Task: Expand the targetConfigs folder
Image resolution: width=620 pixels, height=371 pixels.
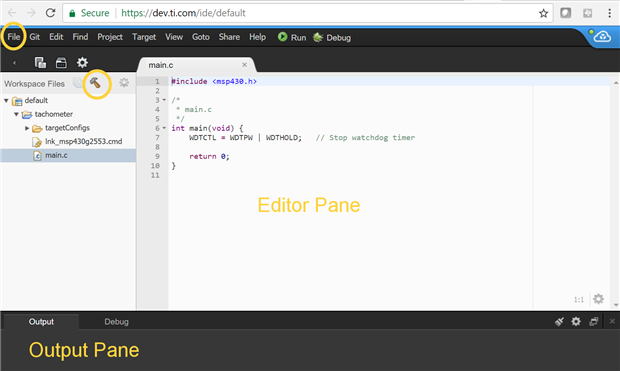Action: coord(27,128)
